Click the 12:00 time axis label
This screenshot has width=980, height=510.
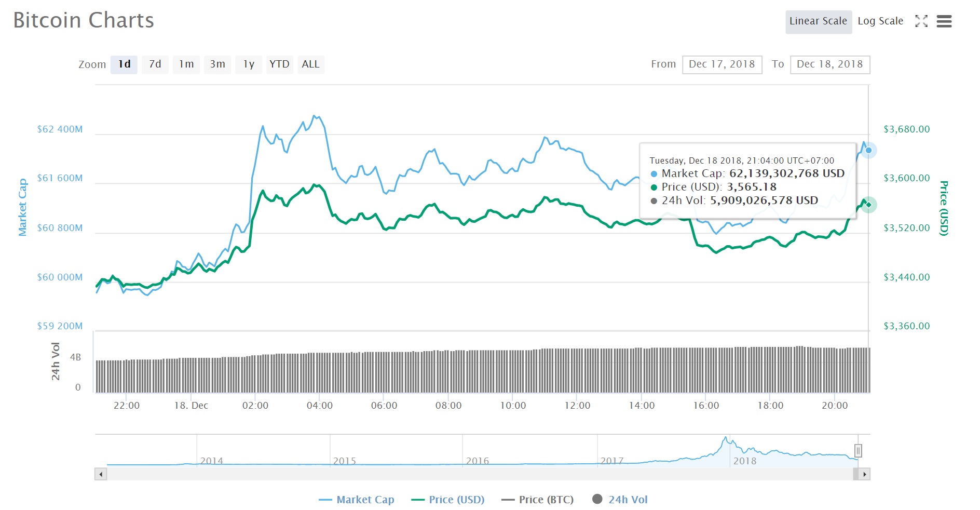click(577, 406)
